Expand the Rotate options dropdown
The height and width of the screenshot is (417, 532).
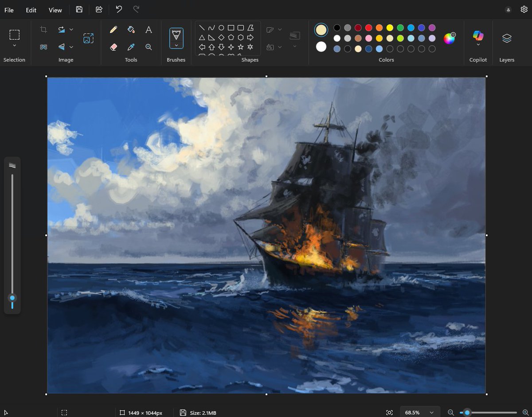[71, 29]
